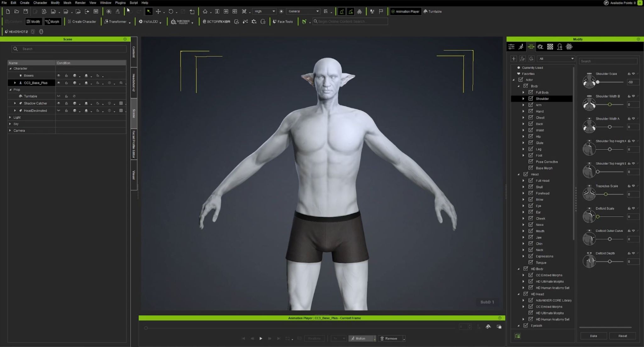644x347 pixels.
Task: Click the settings gear tab in Modify panel
Action: pos(569,47)
